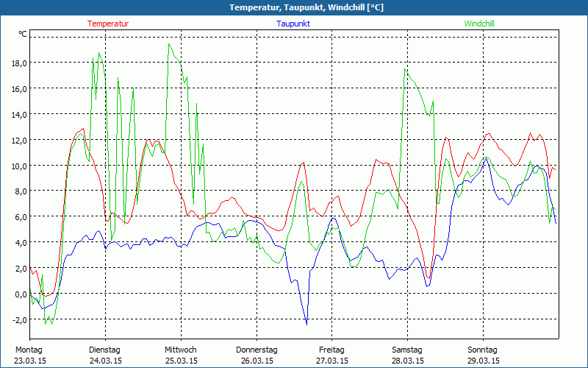Click the 10,0 value on the y-axis
Viewport: 588px width, 368px height.
[20, 166]
